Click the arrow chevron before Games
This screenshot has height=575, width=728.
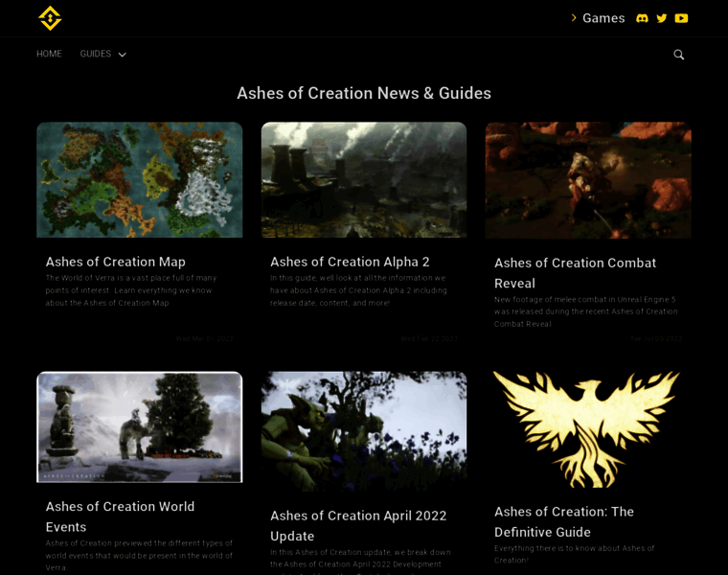tap(574, 17)
